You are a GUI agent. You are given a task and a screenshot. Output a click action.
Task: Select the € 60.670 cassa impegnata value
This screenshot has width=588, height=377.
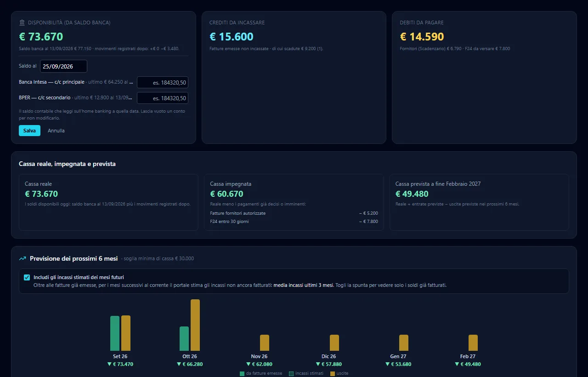[x=226, y=194]
